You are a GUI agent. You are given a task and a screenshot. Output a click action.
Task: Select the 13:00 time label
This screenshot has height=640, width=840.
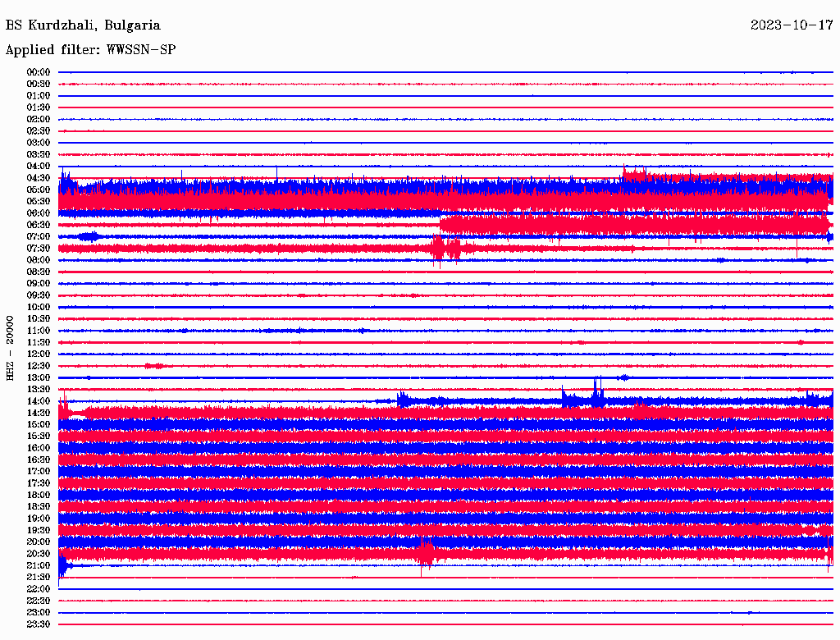tap(38, 377)
